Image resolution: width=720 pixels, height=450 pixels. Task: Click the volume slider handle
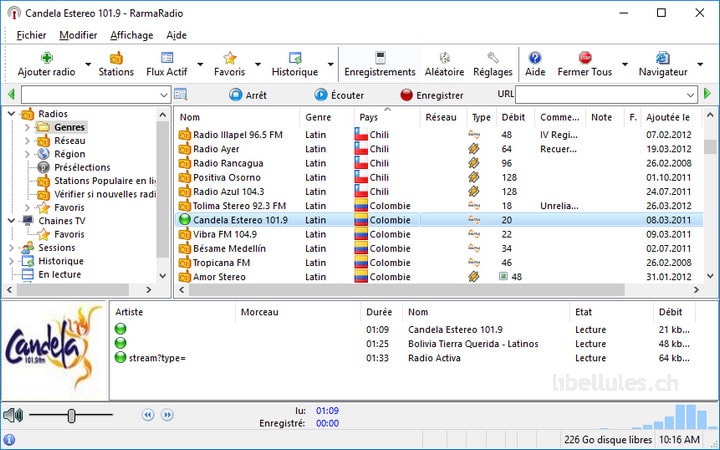click(71, 416)
